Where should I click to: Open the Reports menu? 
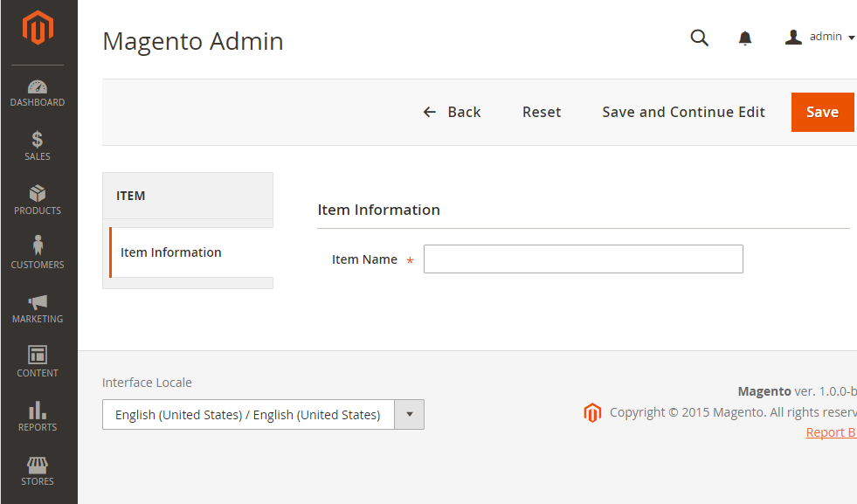tap(38, 417)
